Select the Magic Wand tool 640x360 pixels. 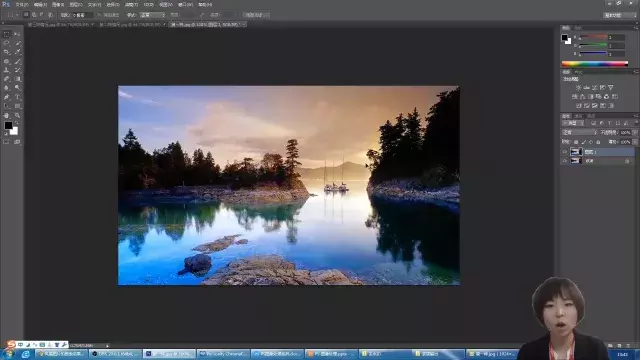[x=17, y=43]
